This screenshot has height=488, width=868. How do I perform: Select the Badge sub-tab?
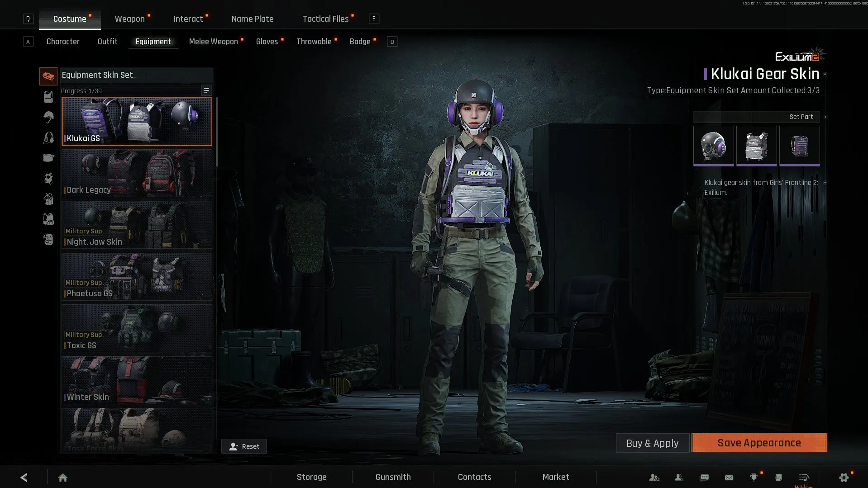(x=360, y=42)
